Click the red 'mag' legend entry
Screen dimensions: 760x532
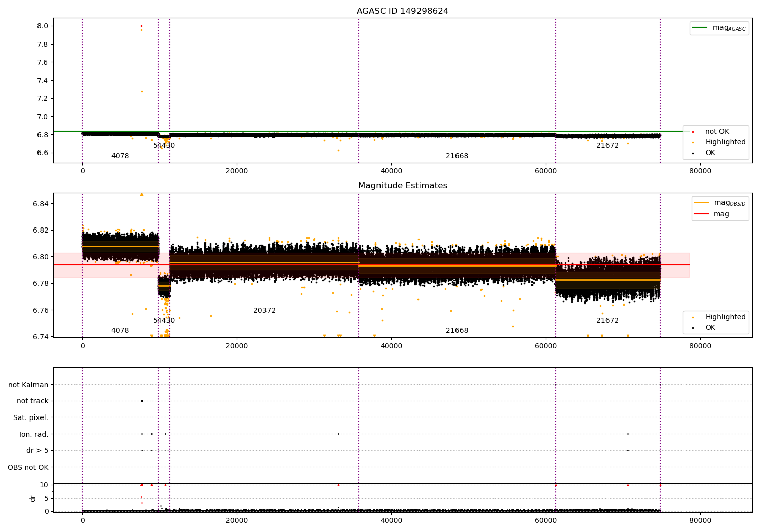click(712, 214)
